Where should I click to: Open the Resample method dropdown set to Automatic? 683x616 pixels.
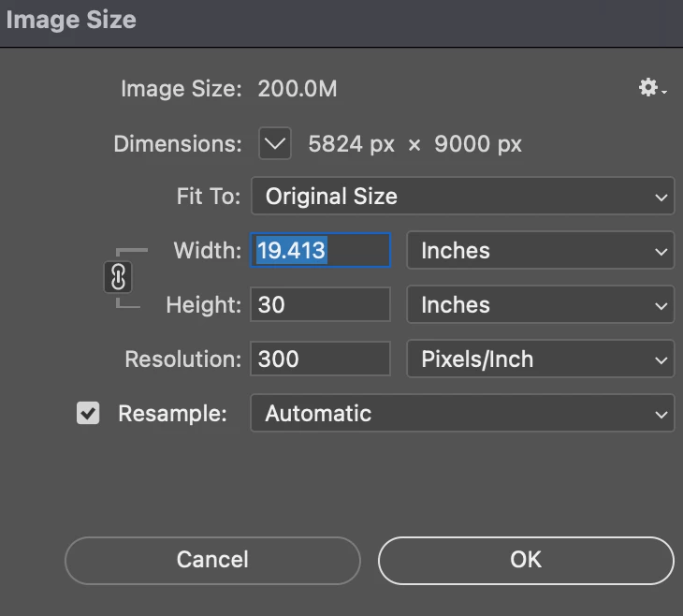click(462, 414)
